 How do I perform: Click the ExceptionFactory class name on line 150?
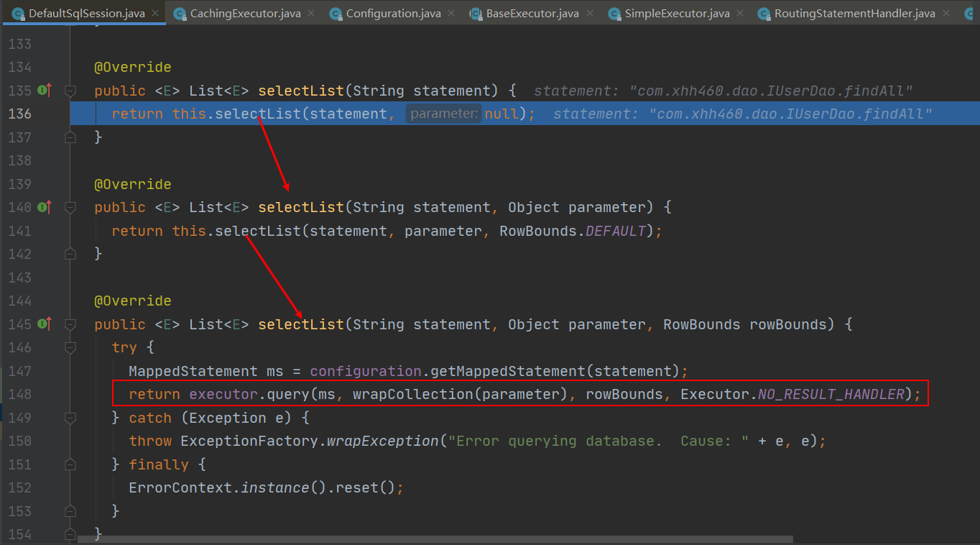pyautogui.click(x=249, y=441)
